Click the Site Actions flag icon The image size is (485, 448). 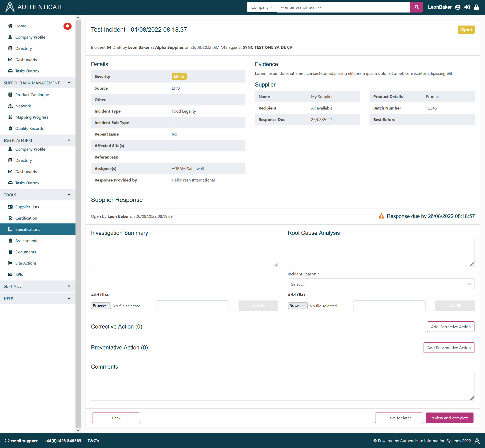coord(10,263)
